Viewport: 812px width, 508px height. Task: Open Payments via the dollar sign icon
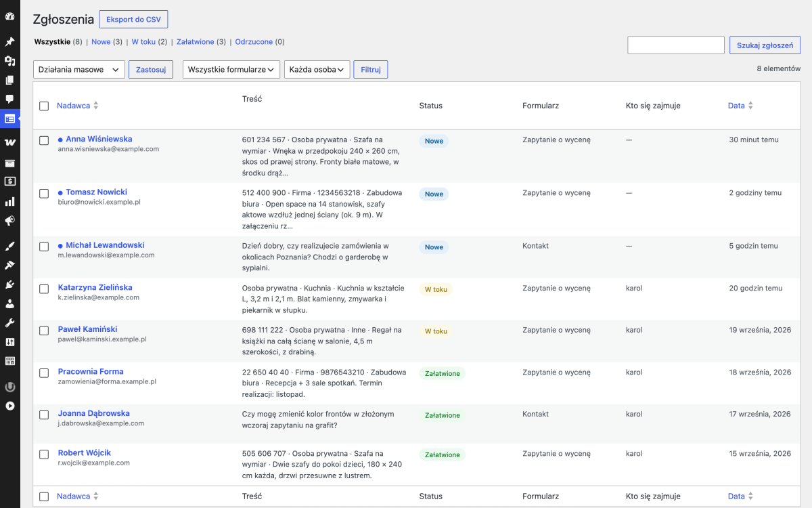click(x=10, y=182)
